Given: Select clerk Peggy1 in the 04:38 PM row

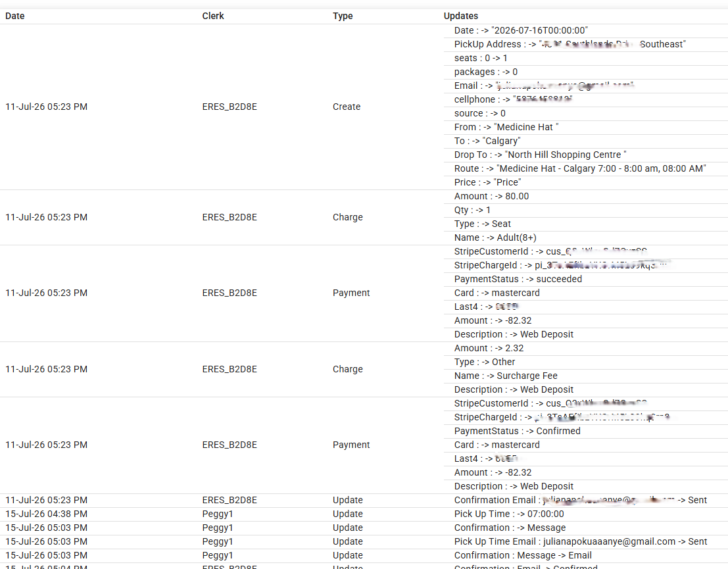Looking at the screenshot, I should point(217,514).
